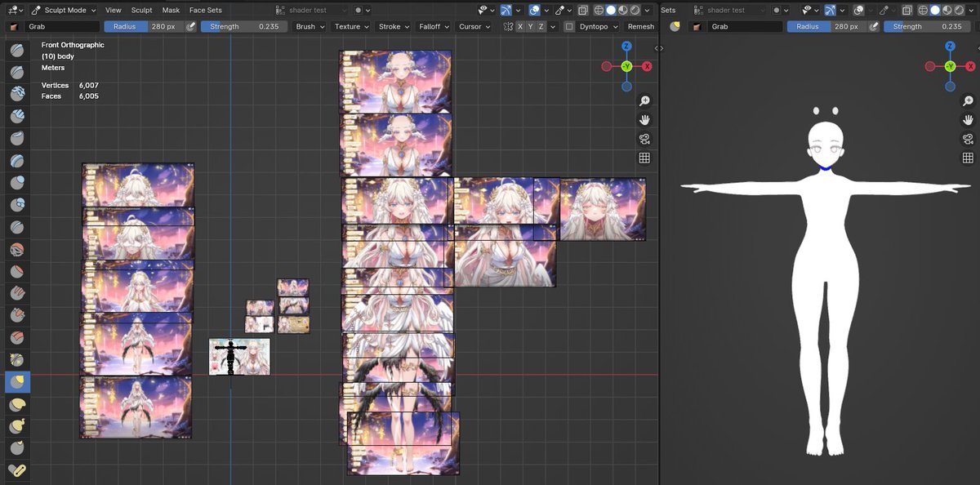Screen dimensions: 980x485
Task: Toggle show gizmo button in left viewport header
Action: coord(506,10)
